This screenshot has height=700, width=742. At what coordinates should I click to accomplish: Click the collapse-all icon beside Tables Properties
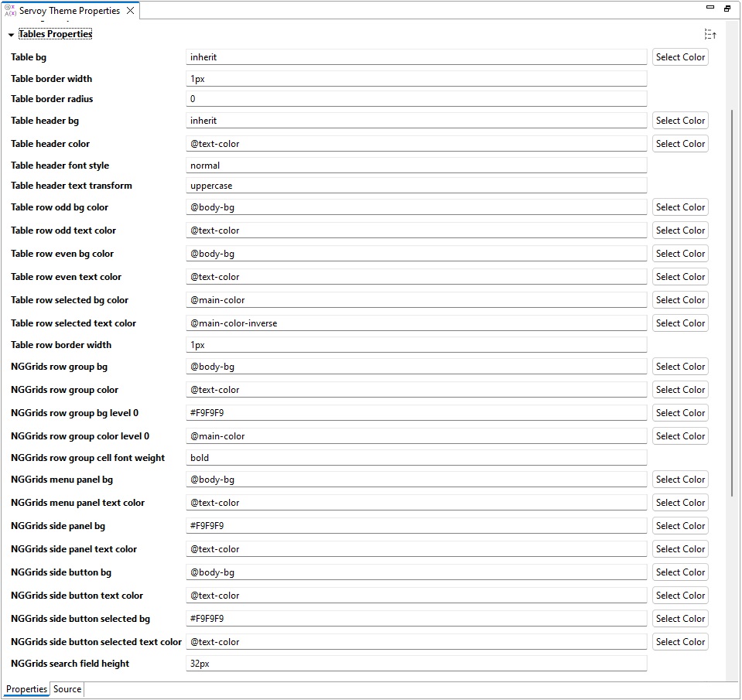[710, 34]
